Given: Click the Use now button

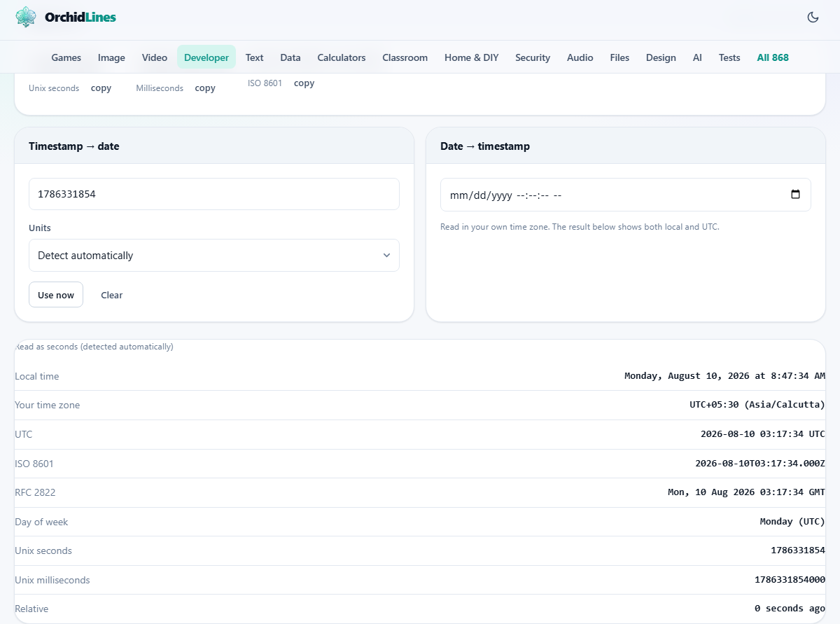Looking at the screenshot, I should pyautogui.click(x=56, y=295).
